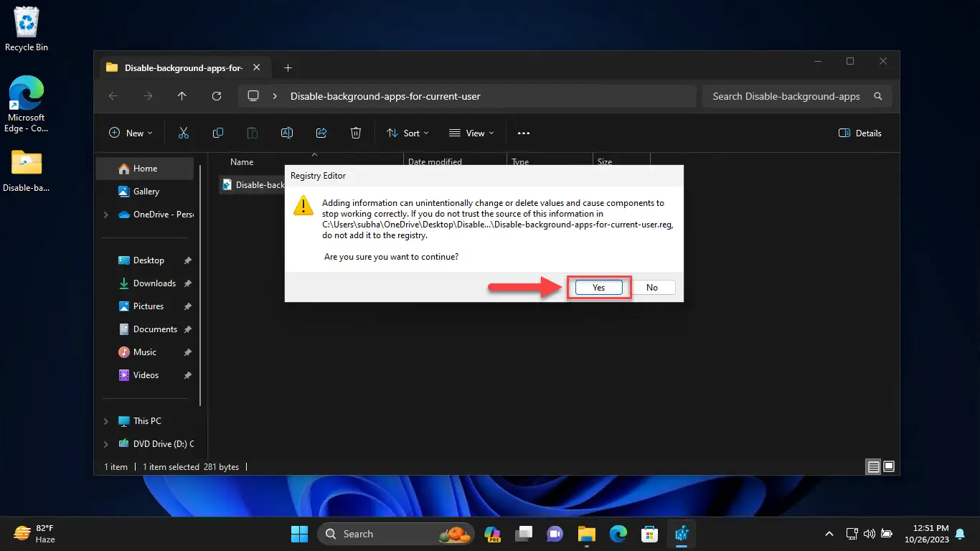980x551 pixels.
Task: Open the See more three-dots menu
Action: (524, 133)
